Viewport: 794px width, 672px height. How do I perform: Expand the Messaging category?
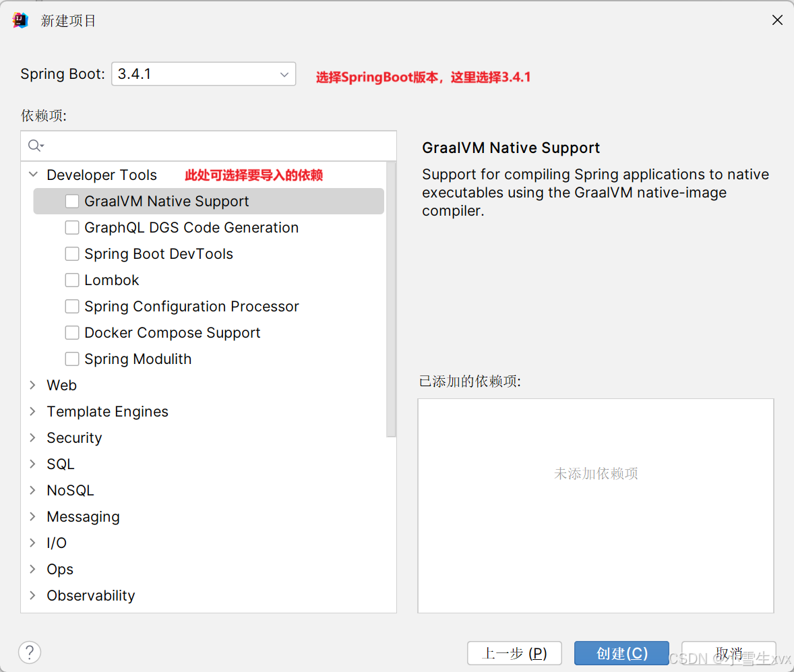pos(33,516)
